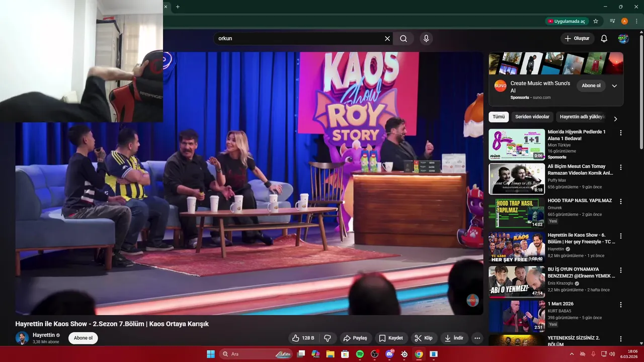
Task: Like the video (128 B)
Action: pos(303,338)
